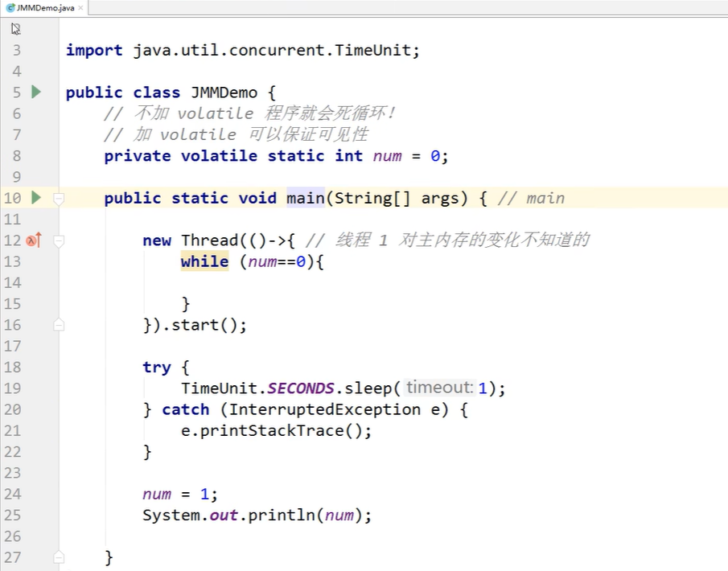Click the try keyword on line 18
The width and height of the screenshot is (728, 571).
pyautogui.click(x=157, y=368)
